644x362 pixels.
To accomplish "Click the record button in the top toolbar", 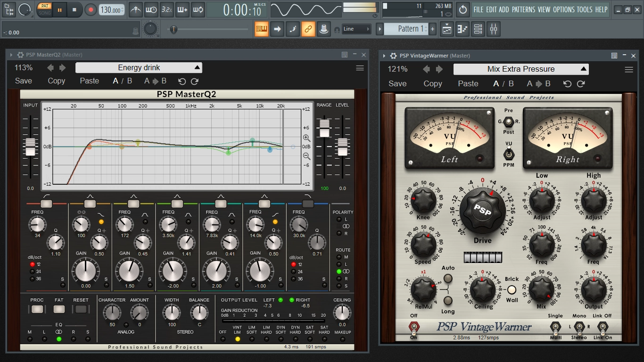I will (x=91, y=9).
